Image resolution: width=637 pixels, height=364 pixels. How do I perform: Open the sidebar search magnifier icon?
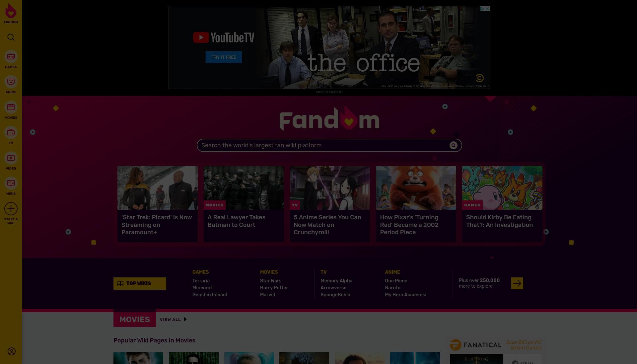click(x=11, y=37)
